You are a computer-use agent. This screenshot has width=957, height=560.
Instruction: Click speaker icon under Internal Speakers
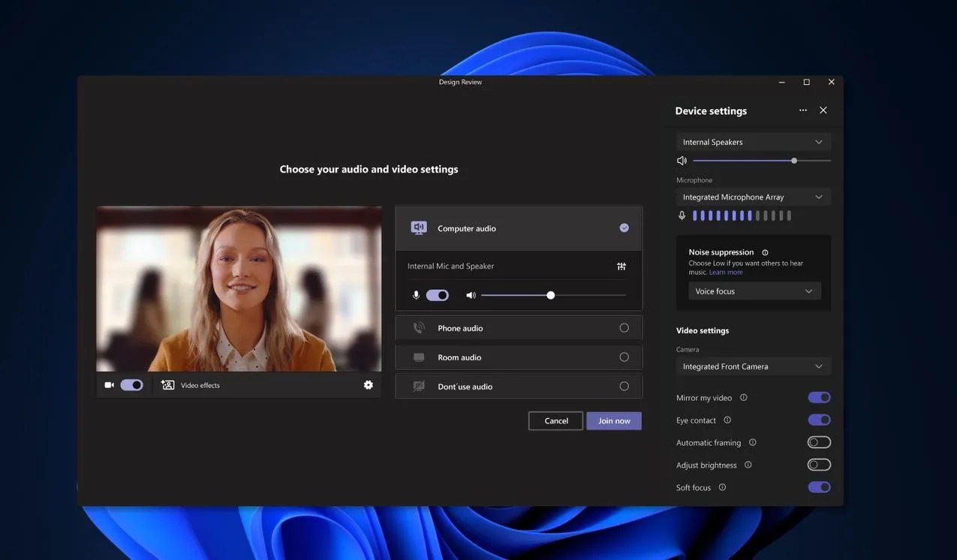point(682,161)
